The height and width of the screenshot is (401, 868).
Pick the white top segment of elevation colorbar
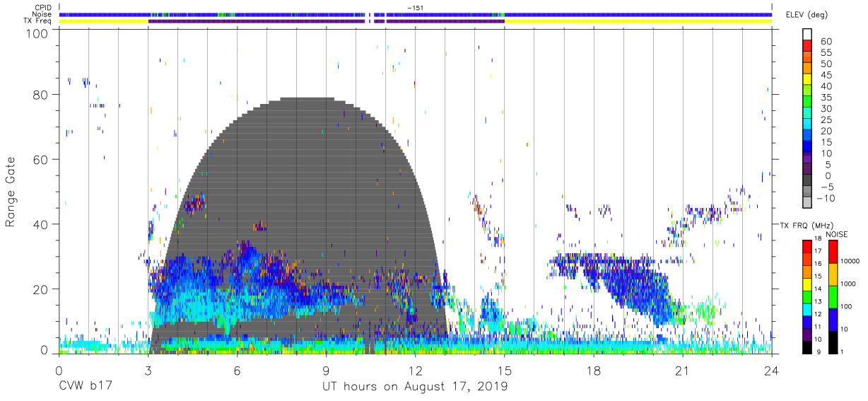click(x=807, y=35)
